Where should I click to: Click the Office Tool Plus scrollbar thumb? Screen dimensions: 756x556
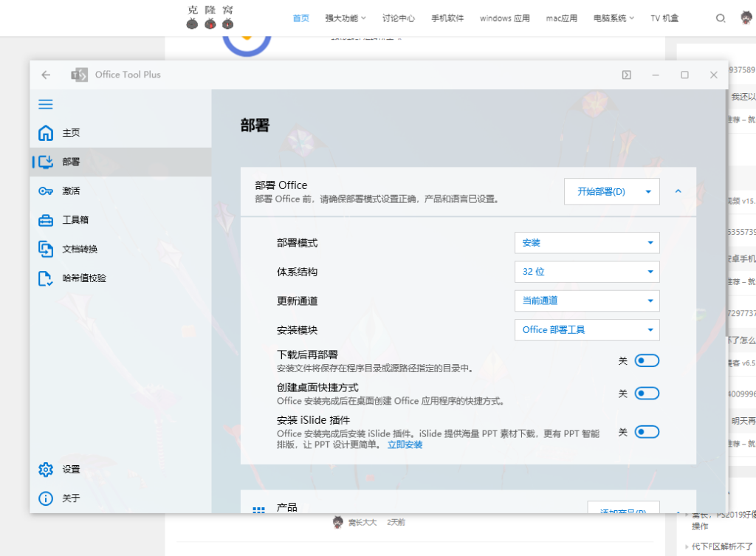[726, 212]
